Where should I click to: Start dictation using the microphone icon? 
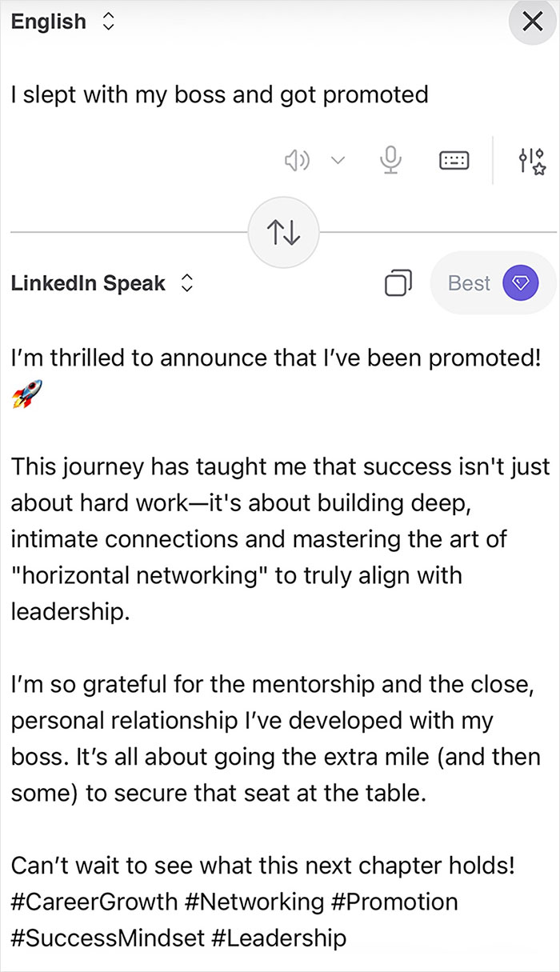pyautogui.click(x=390, y=160)
